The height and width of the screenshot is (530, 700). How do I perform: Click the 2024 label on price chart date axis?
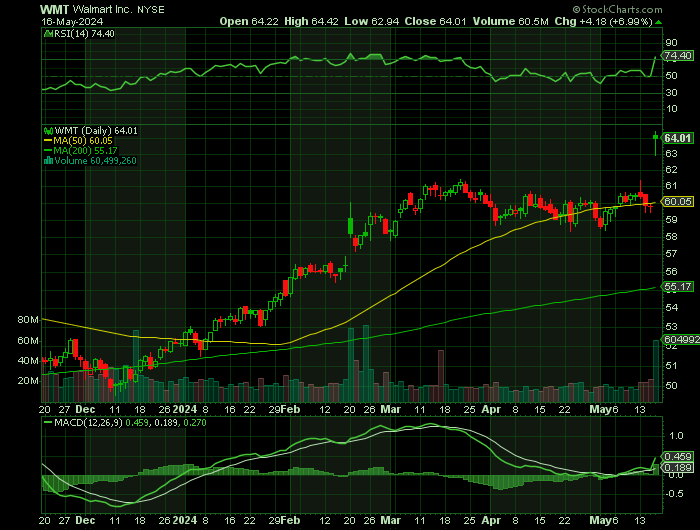pos(185,409)
